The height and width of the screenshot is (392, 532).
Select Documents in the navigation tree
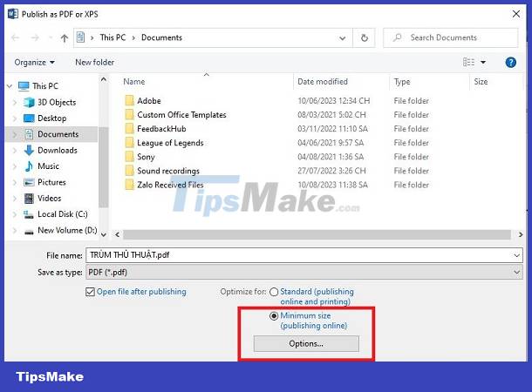(x=58, y=134)
